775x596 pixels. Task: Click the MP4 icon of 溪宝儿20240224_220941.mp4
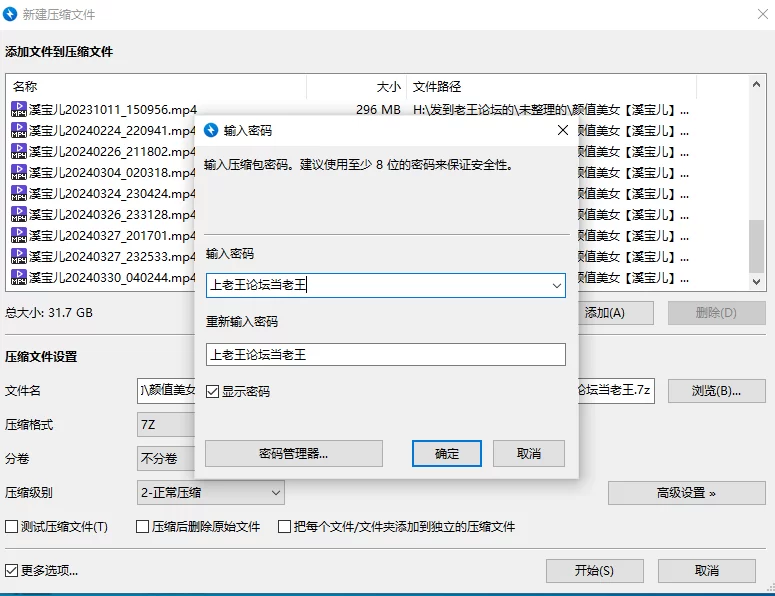[x=19, y=130]
